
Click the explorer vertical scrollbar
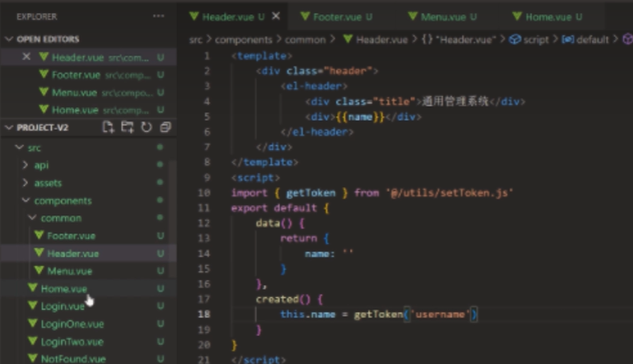tap(173, 218)
